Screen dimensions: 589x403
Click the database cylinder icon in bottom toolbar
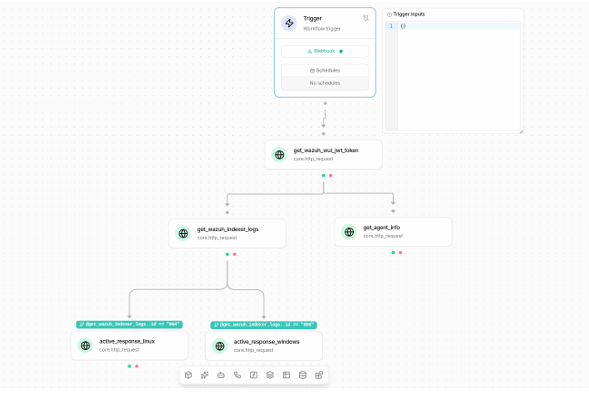pyautogui.click(x=303, y=375)
